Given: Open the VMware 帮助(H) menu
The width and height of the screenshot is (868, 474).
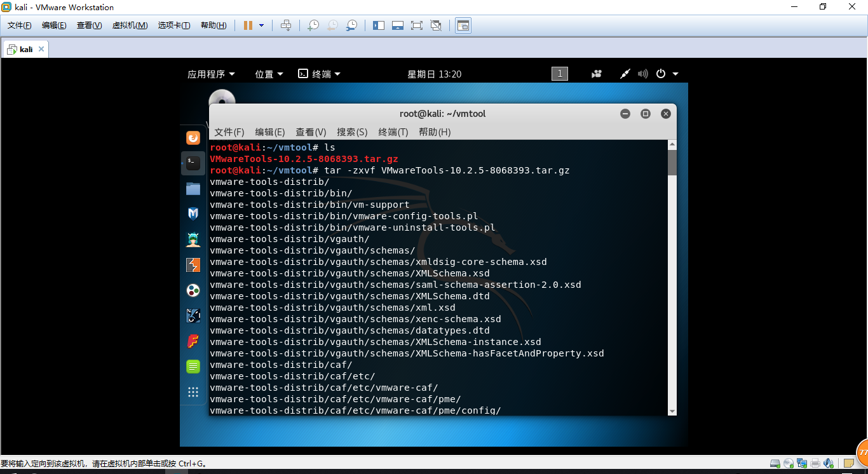Looking at the screenshot, I should pos(214,25).
